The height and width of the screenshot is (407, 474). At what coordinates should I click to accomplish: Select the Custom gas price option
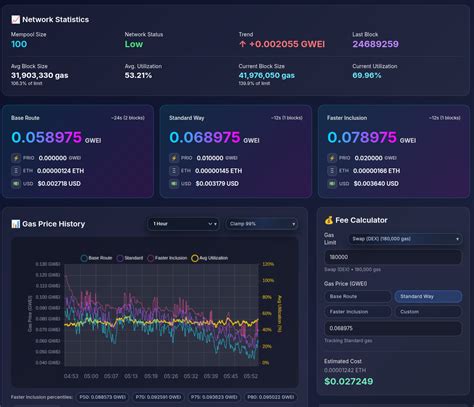click(428, 312)
